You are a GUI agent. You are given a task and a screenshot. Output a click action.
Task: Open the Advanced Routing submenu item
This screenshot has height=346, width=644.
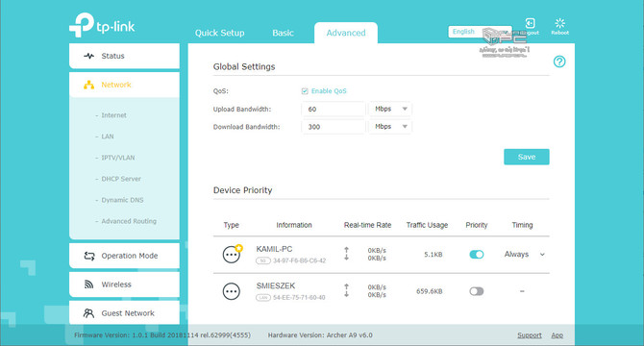[x=129, y=221]
